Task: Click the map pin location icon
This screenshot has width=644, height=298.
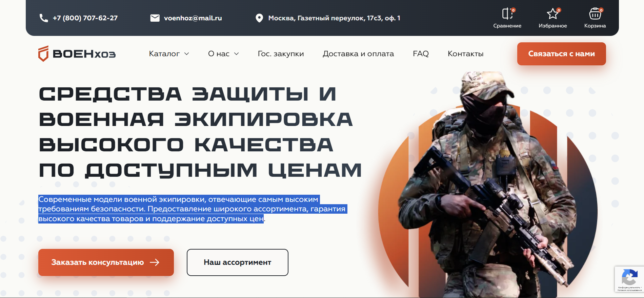Action: click(x=259, y=18)
